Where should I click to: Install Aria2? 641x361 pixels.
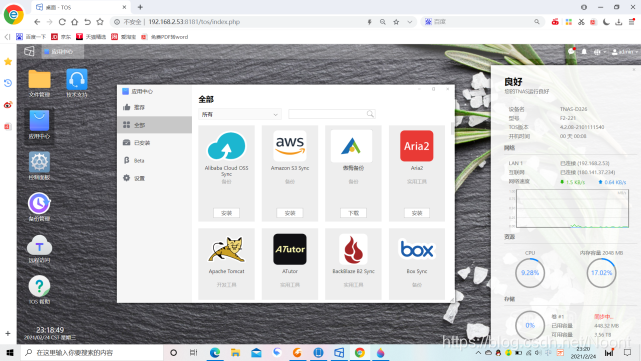coord(417,213)
